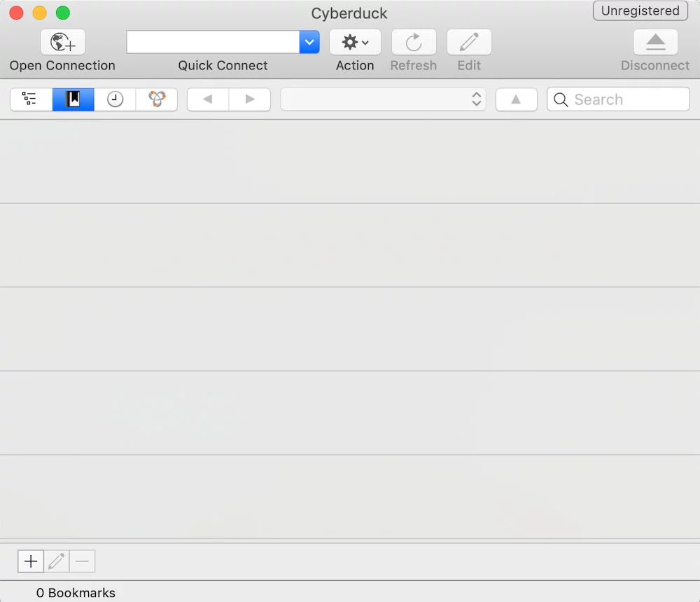Screen dimensions: 700x602
Task: Click the Unregistered button
Action: click(x=640, y=10)
